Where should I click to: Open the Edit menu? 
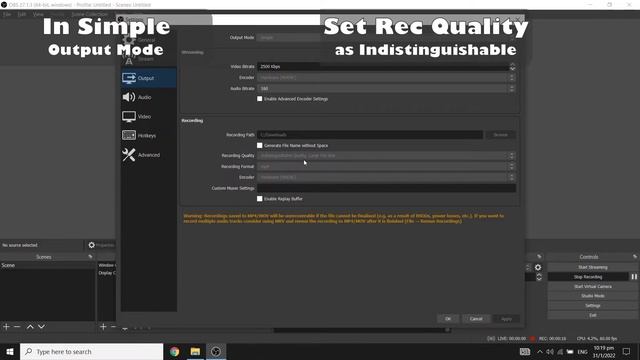tap(22, 14)
